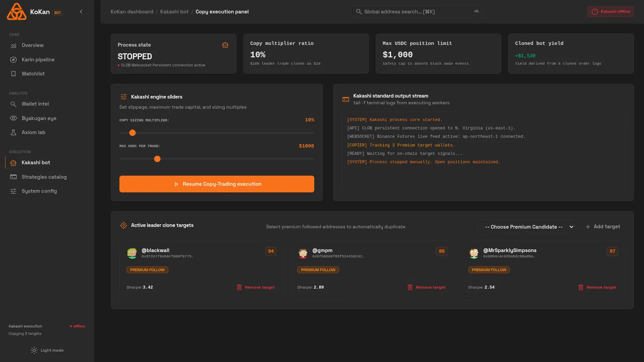This screenshot has width=644, height=362.
Task: Click the Kakashi execution offline status in sidebar
Action: point(77,326)
